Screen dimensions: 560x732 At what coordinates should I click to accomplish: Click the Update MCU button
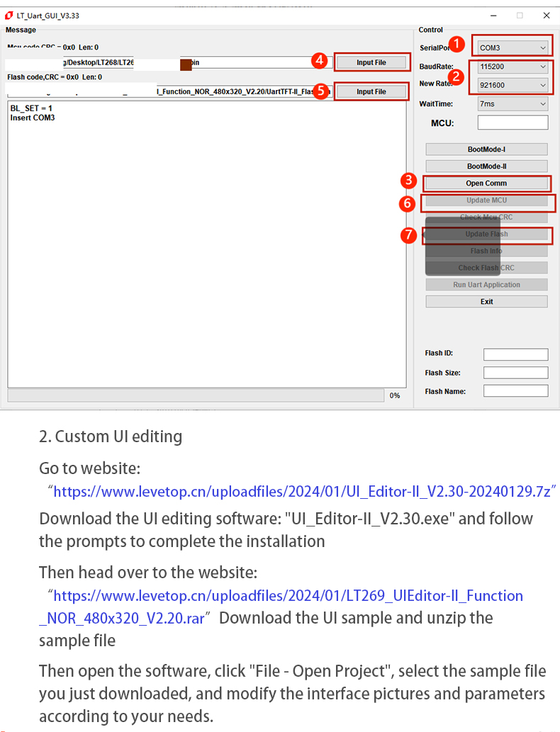[486, 201]
